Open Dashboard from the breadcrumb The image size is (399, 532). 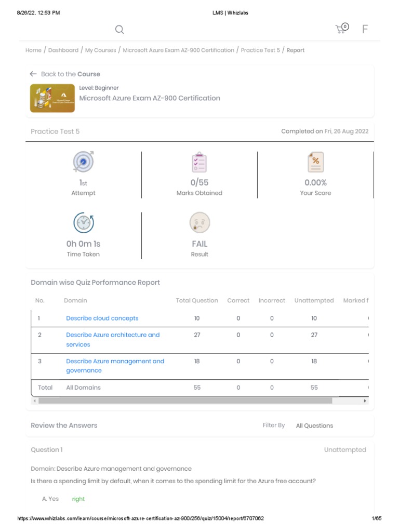coord(63,50)
